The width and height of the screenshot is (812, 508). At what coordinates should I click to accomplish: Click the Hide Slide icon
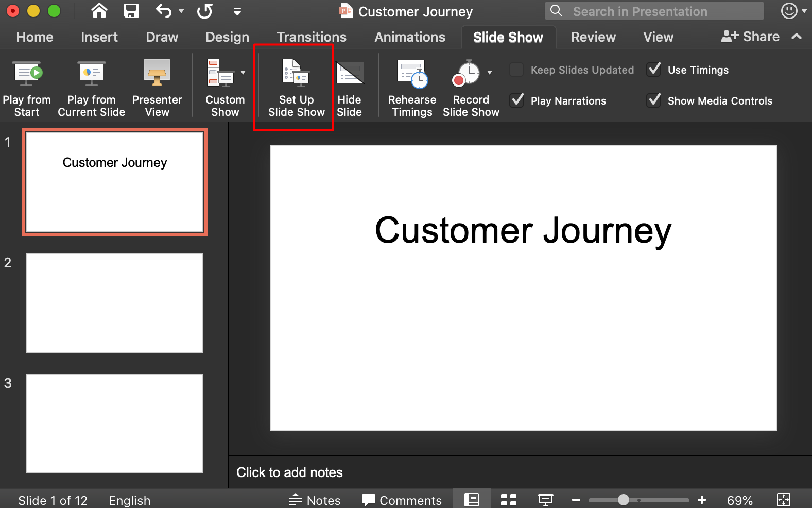350,73
